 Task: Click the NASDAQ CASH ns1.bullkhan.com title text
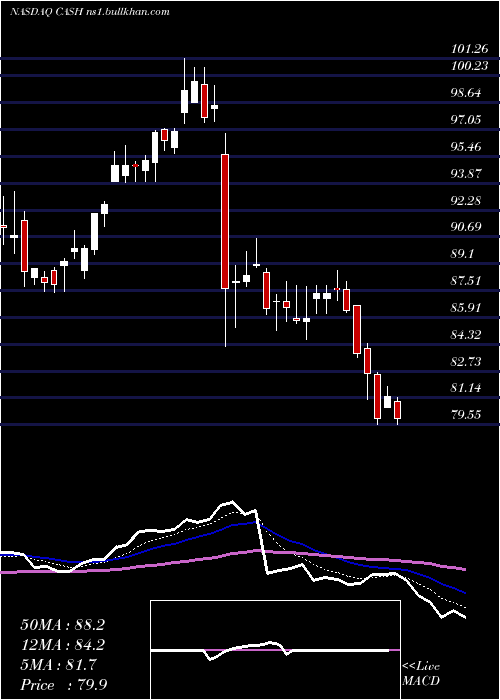pos(90,12)
